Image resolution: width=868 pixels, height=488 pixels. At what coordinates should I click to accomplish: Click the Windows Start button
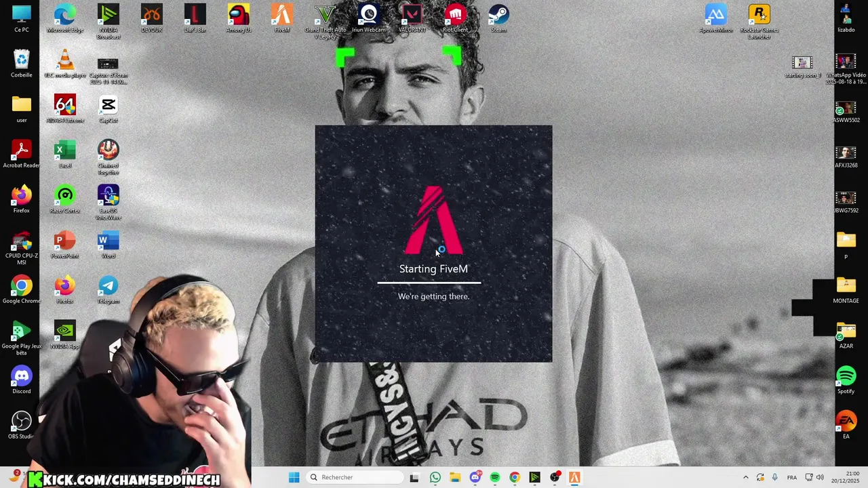(x=294, y=477)
